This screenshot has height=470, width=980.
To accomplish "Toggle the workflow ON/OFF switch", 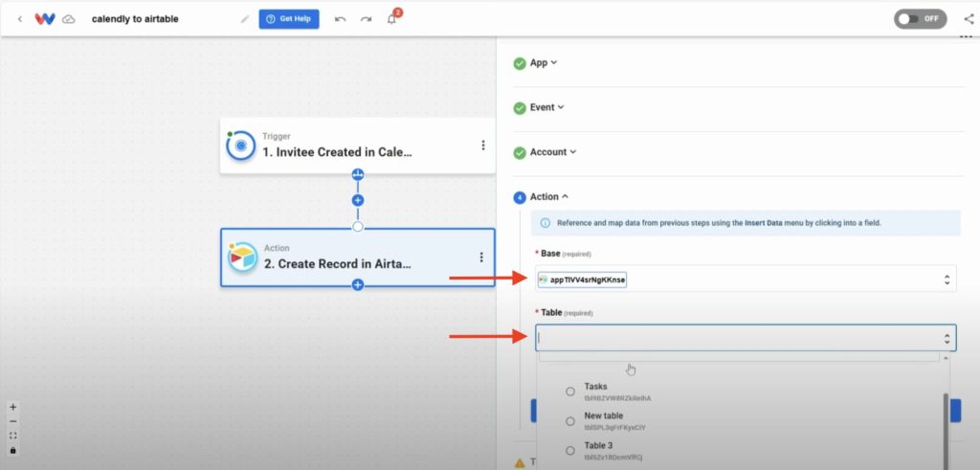I will (920, 19).
